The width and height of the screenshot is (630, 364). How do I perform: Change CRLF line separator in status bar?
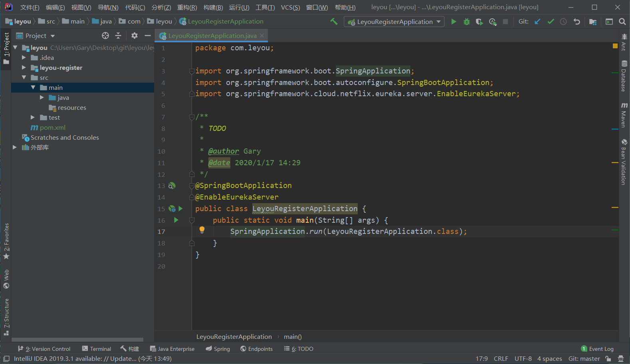501,359
